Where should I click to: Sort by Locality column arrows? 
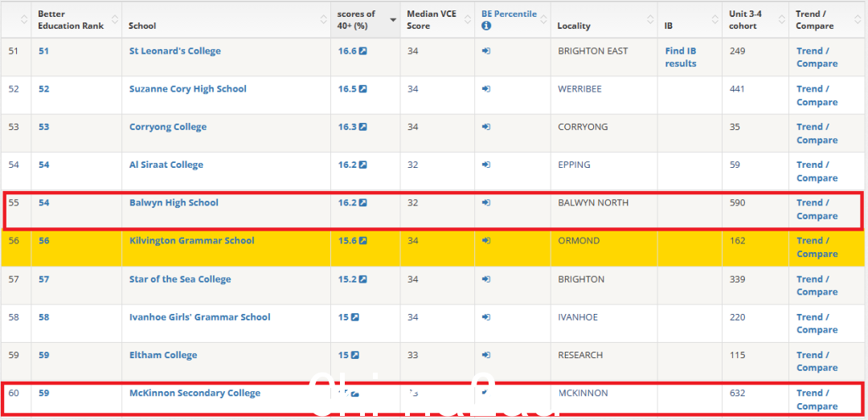point(650,19)
